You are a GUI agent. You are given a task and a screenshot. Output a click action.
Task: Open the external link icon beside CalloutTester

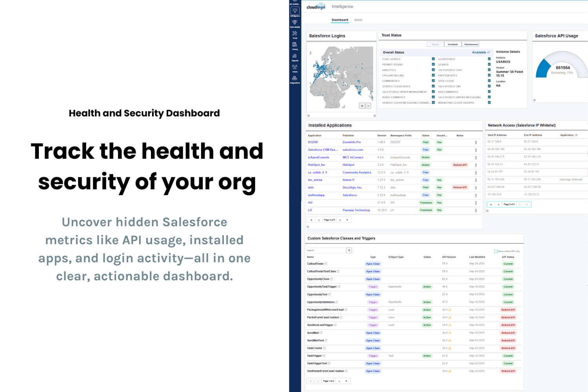coord(326,264)
